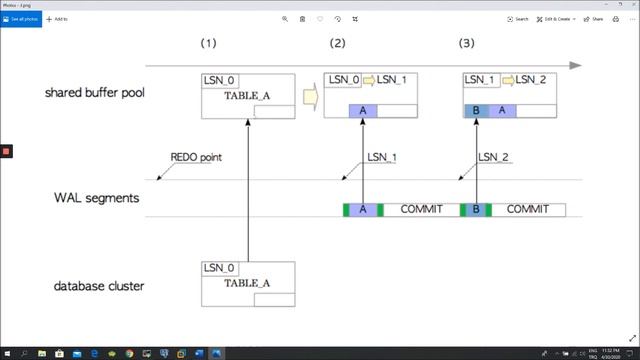Click the 'shared buffer pool' label

[x=95, y=93]
